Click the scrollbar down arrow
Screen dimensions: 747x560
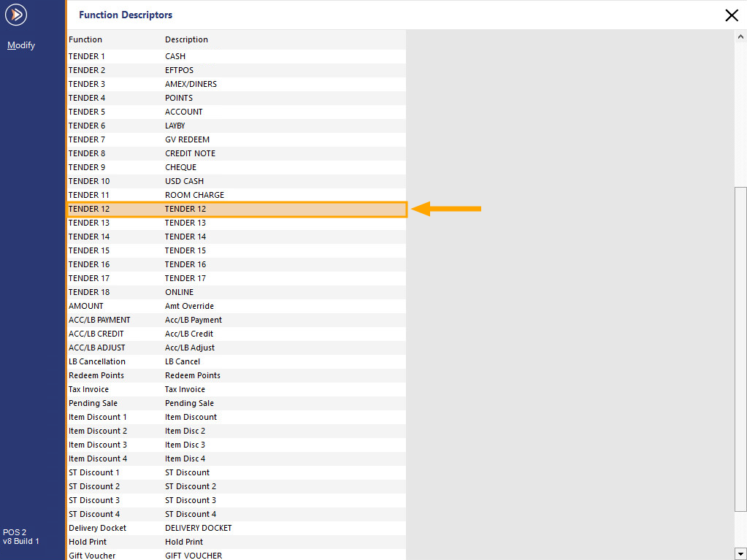tap(740, 553)
